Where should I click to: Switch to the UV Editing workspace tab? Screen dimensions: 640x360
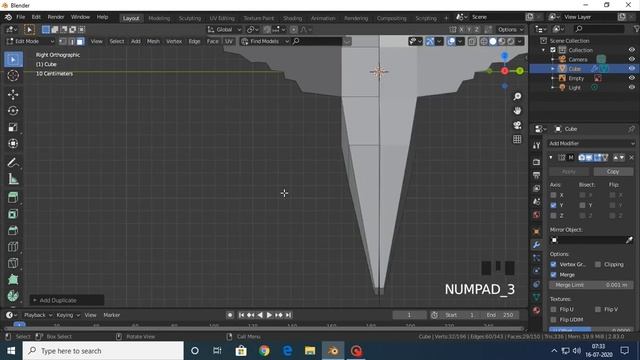[x=222, y=18]
